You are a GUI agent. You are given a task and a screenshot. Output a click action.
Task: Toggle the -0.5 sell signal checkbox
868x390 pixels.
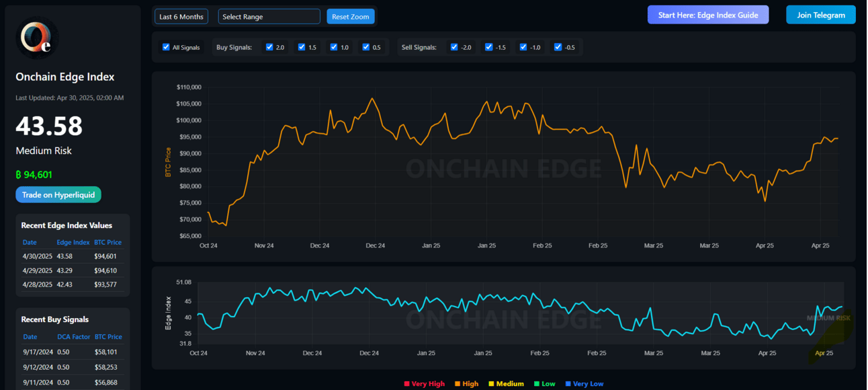point(558,47)
